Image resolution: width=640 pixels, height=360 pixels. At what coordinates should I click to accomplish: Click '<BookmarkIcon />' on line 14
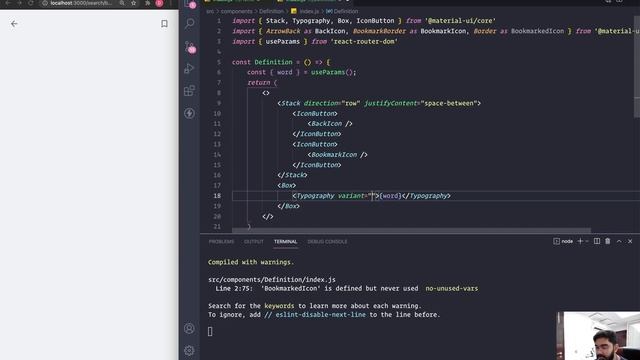click(338, 155)
